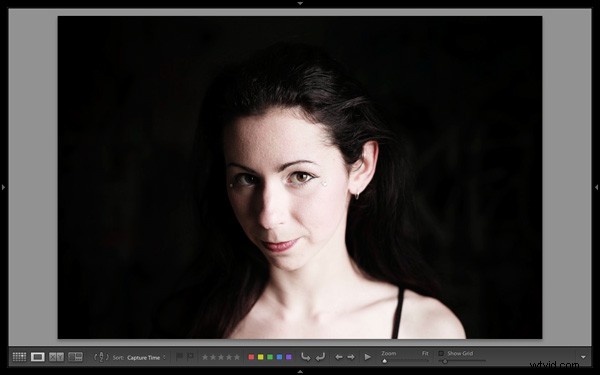Switch to Loupe view
Screen dimensions: 600x375
click(38, 357)
